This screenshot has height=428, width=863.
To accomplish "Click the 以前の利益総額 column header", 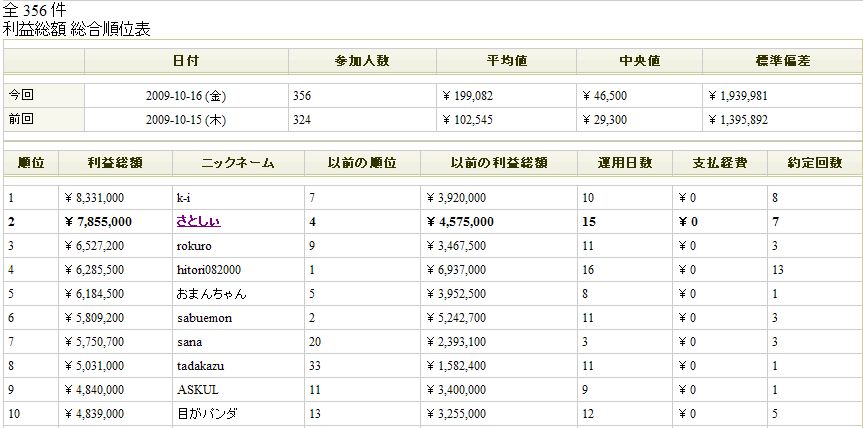I will pyautogui.click(x=499, y=163).
